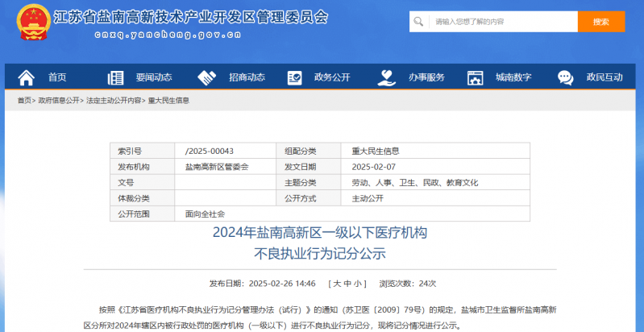
Task: Click the hand-heart icon for 办事服务
Action: pyautogui.click(x=387, y=77)
